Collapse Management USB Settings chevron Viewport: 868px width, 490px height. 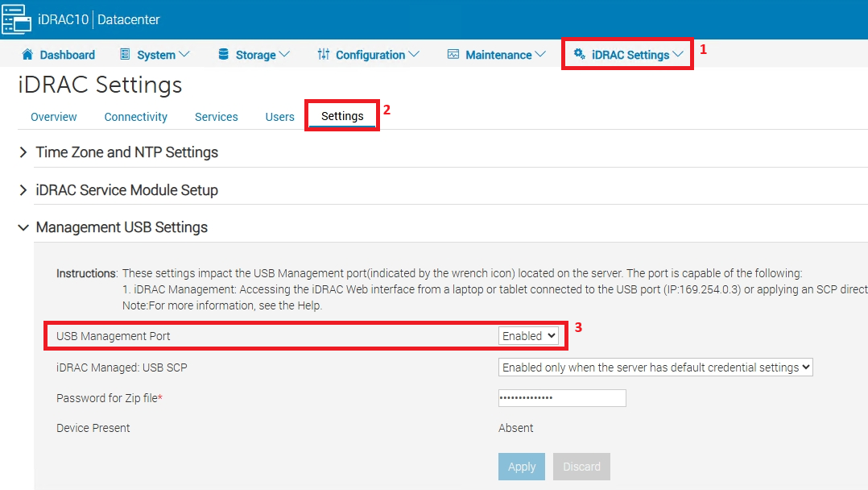point(23,227)
